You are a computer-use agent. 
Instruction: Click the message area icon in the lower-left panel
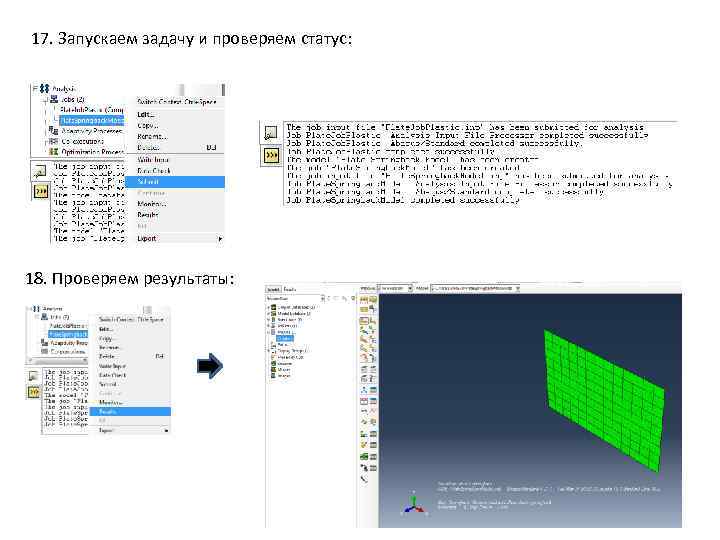click(34, 376)
